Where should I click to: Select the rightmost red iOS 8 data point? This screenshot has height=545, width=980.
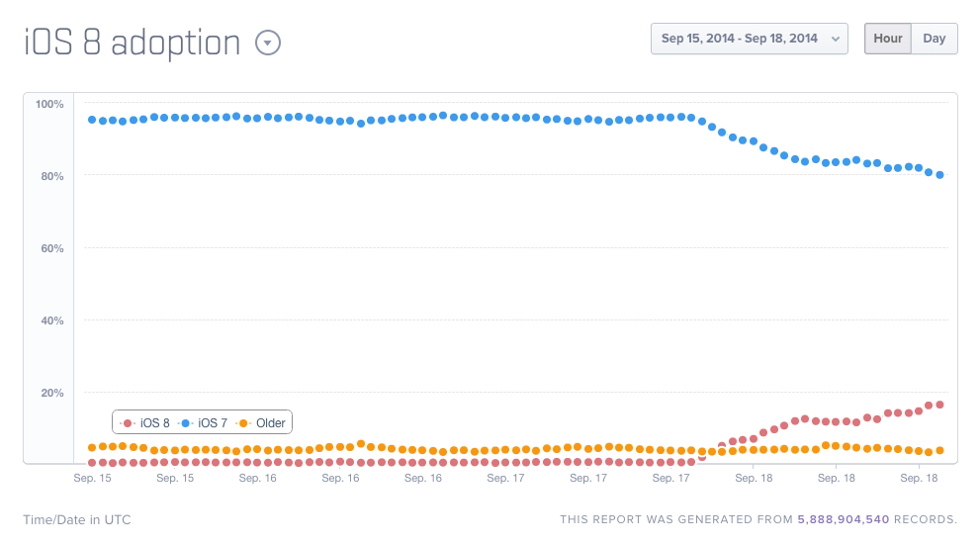pyautogui.click(x=939, y=405)
